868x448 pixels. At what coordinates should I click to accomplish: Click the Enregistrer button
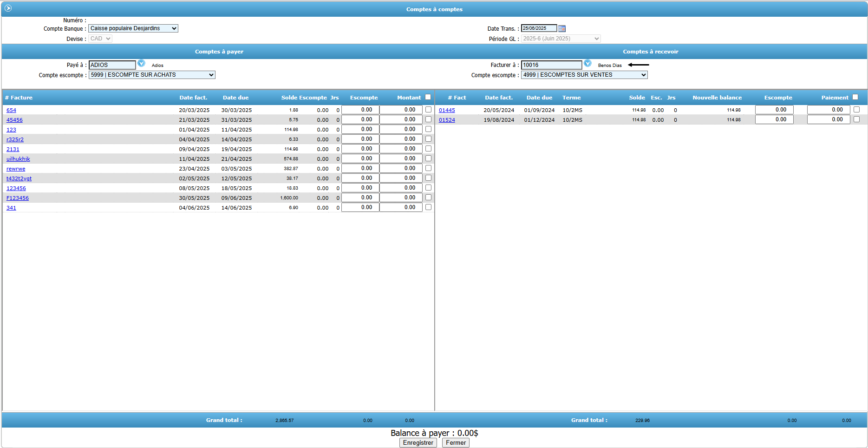coord(418,443)
